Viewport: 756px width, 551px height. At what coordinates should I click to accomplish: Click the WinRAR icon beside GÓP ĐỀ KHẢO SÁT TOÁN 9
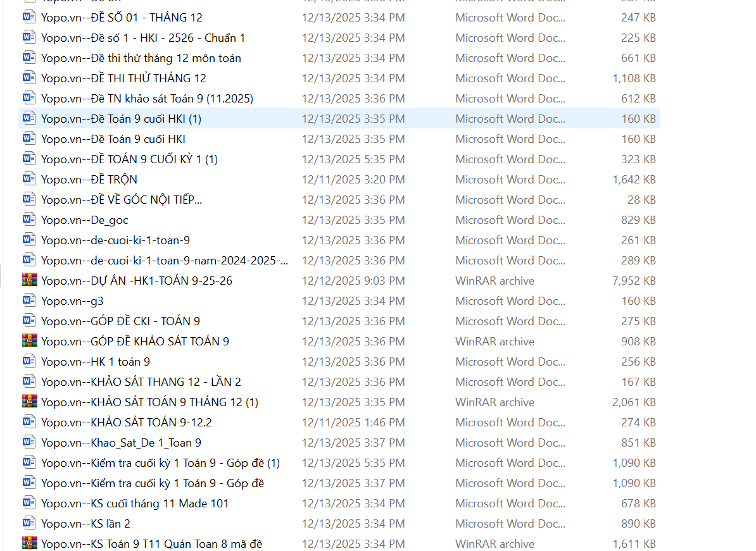[x=29, y=341]
